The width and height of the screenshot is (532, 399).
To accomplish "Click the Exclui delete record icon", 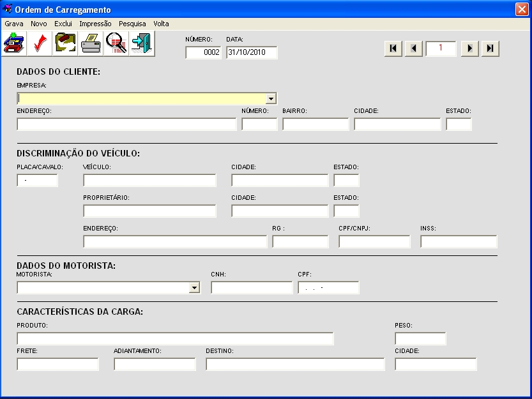I will click(65, 43).
